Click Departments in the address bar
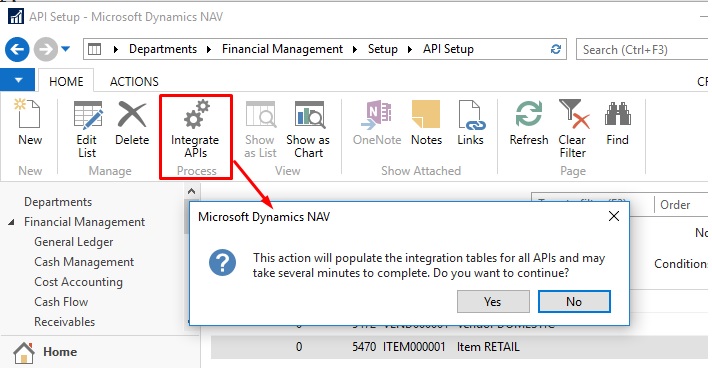Screen dimensions: 712x371 163,49
